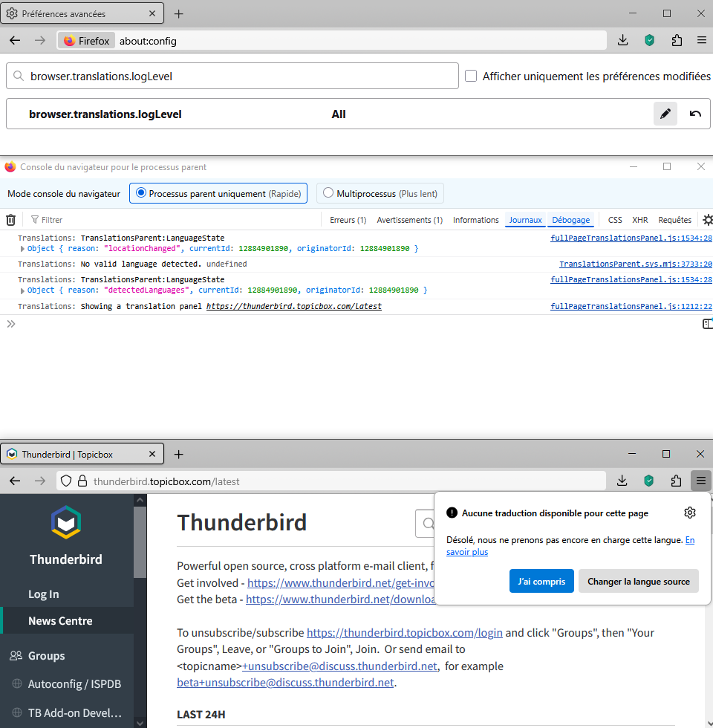Select Préférences avancées tab
Image resolution: width=713 pixels, height=728 pixels.
(x=82, y=13)
